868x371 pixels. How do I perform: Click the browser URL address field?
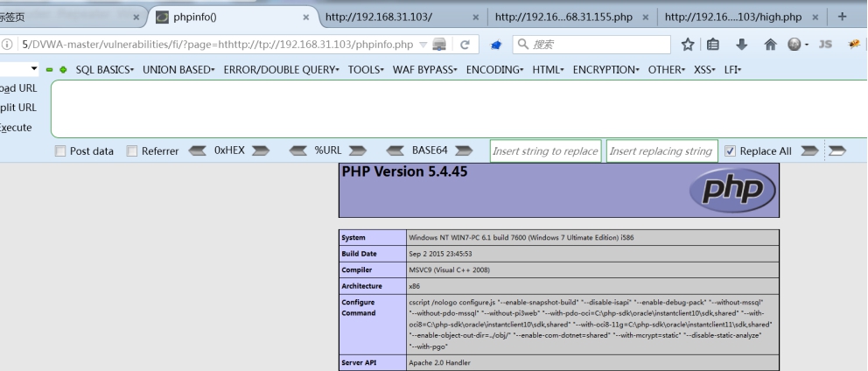[x=216, y=45]
